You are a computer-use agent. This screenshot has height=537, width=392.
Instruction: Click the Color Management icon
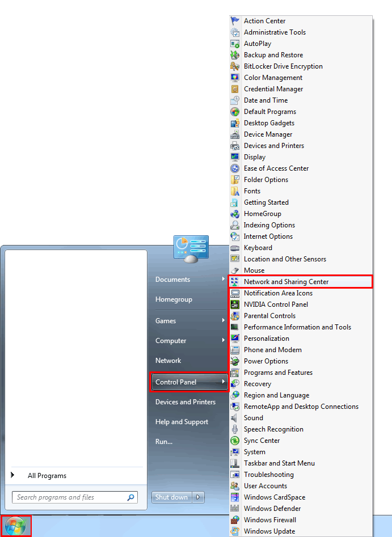click(x=235, y=77)
